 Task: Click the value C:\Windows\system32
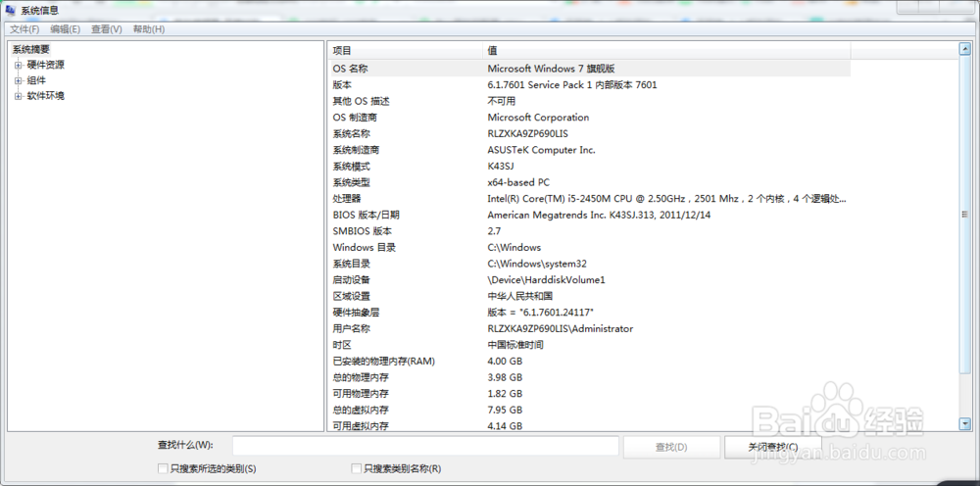point(537,264)
